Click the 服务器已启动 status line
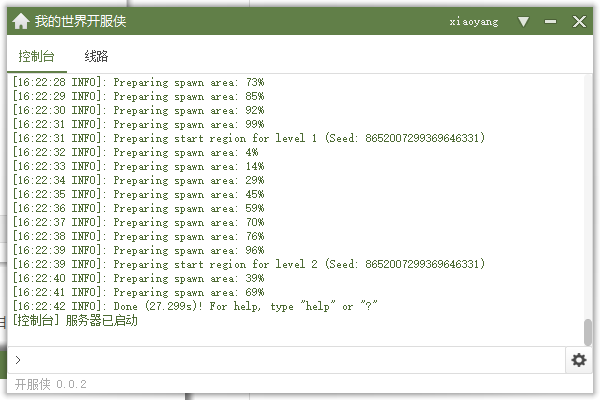The width and height of the screenshot is (600, 400). coord(75,321)
